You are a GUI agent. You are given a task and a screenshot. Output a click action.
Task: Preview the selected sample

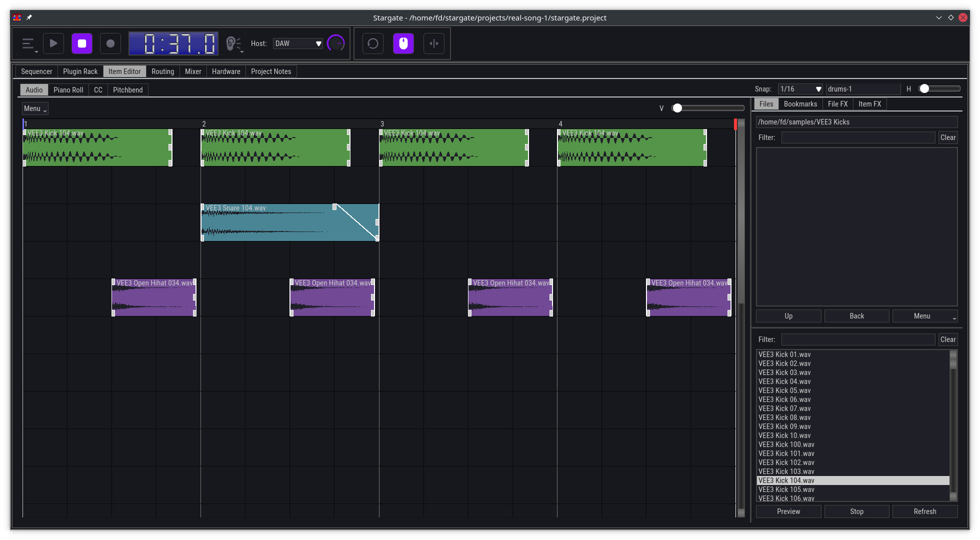pos(788,511)
